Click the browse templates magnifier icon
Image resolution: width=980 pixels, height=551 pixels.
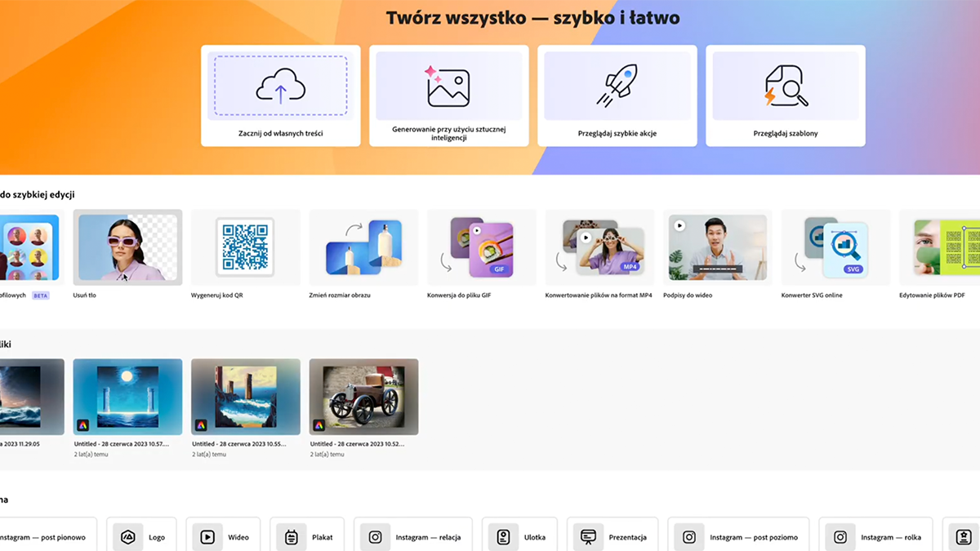click(x=785, y=87)
